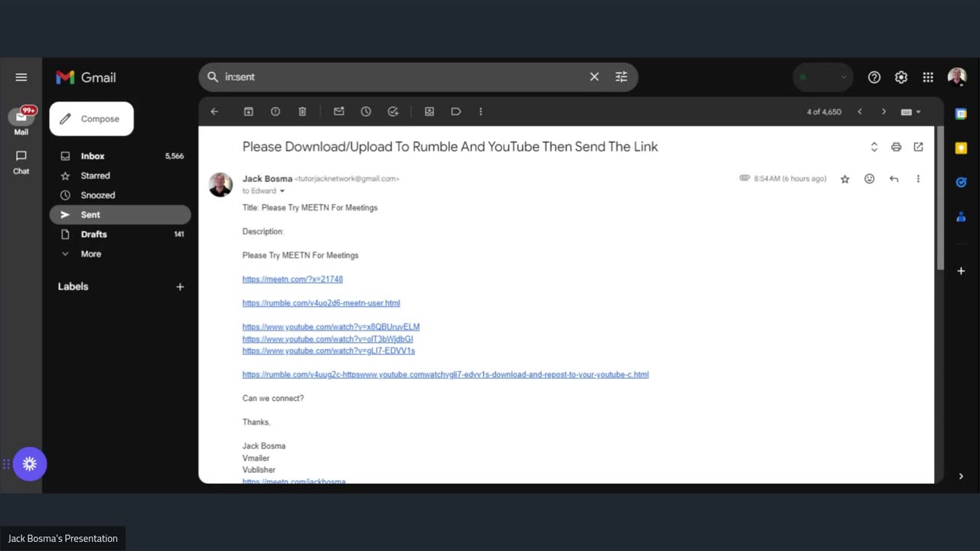This screenshot has width=980, height=551.
Task: Open Contacts side panel
Action: 961,217
